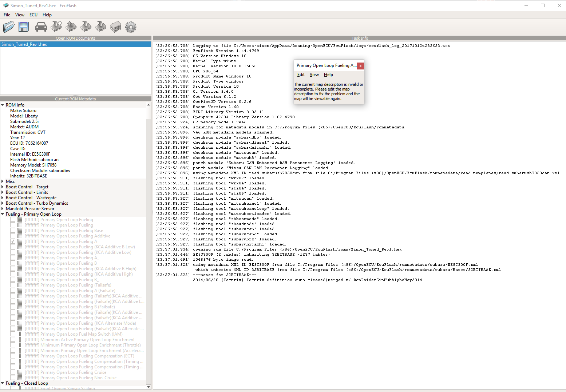
Task: Open the main window's View menu
Action: point(20,15)
